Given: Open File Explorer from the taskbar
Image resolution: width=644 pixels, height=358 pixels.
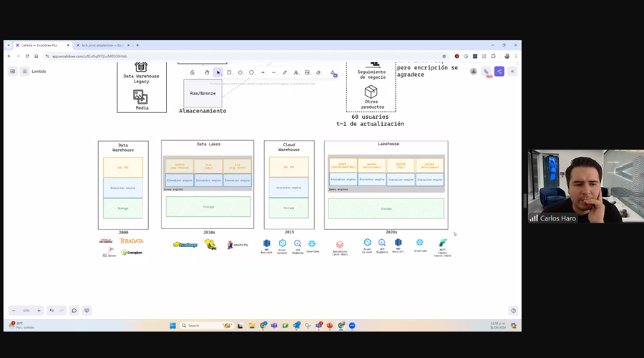Looking at the screenshot, I should [x=252, y=326].
